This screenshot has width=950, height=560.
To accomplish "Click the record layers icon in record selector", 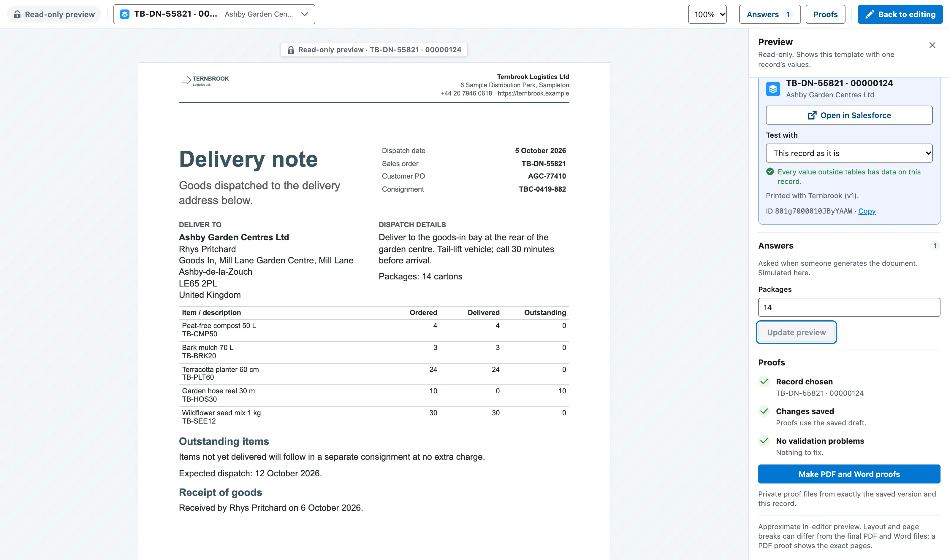I will 125,14.
